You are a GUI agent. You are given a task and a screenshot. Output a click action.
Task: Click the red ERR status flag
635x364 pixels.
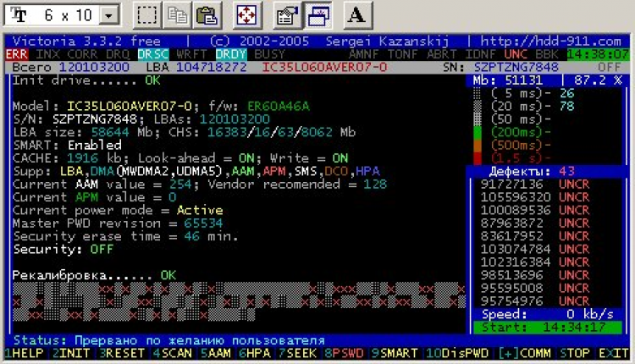click(17, 54)
